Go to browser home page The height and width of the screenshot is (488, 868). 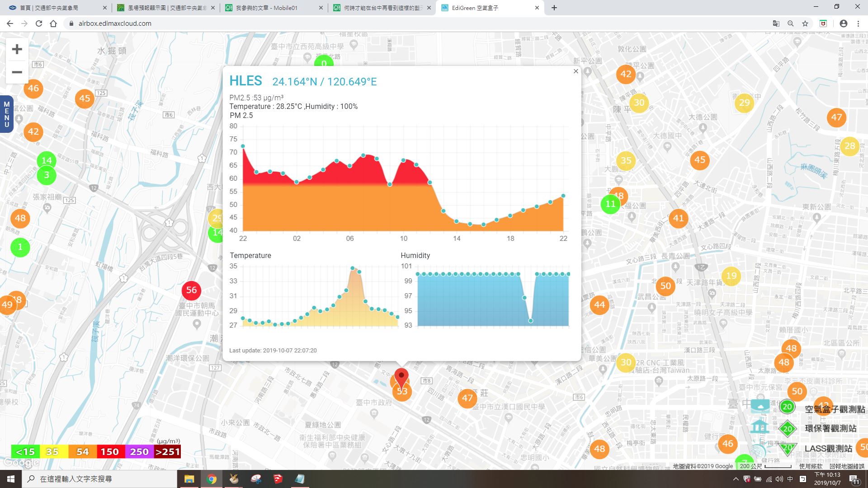point(53,23)
